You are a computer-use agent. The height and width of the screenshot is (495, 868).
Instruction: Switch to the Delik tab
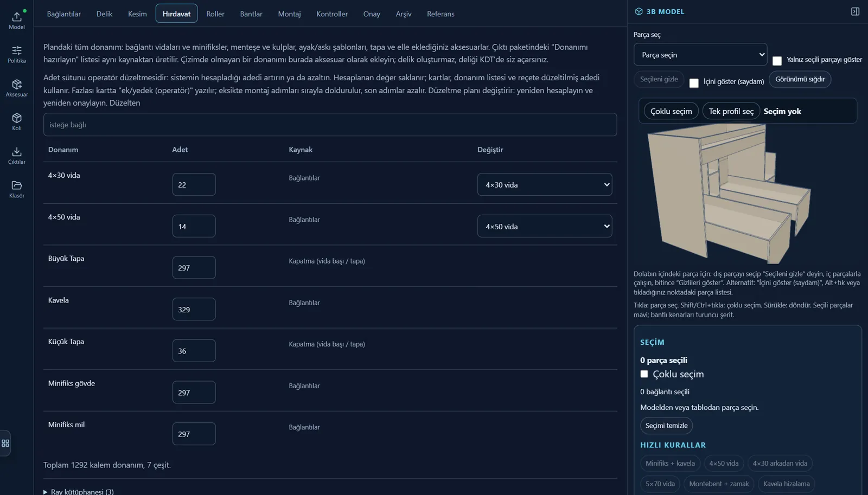point(104,14)
